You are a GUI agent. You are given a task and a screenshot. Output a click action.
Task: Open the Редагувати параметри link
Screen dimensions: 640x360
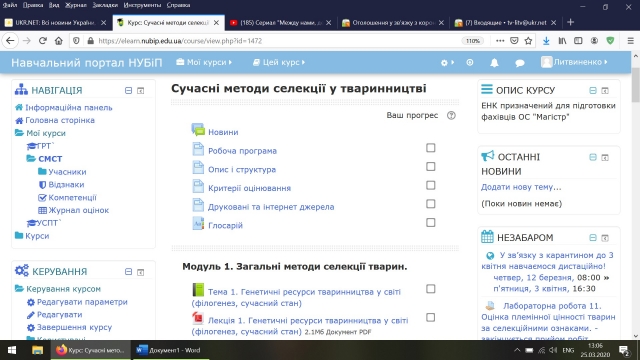(x=82, y=302)
